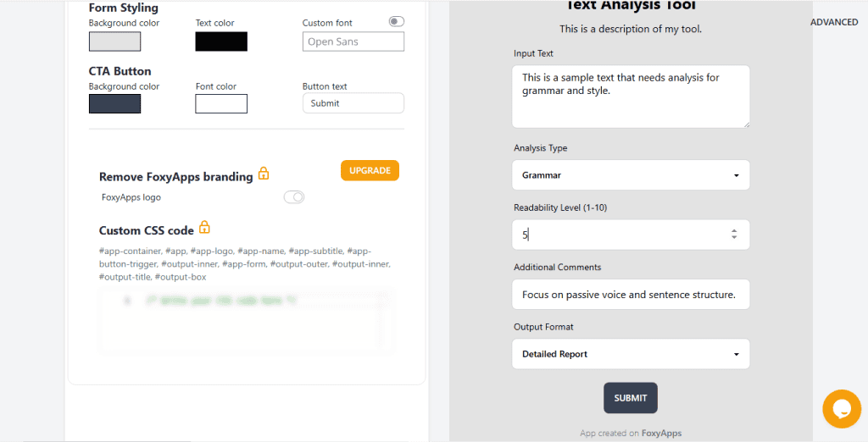Image resolution: width=868 pixels, height=442 pixels.
Task: Click the Additional Comments field
Action: tap(631, 295)
